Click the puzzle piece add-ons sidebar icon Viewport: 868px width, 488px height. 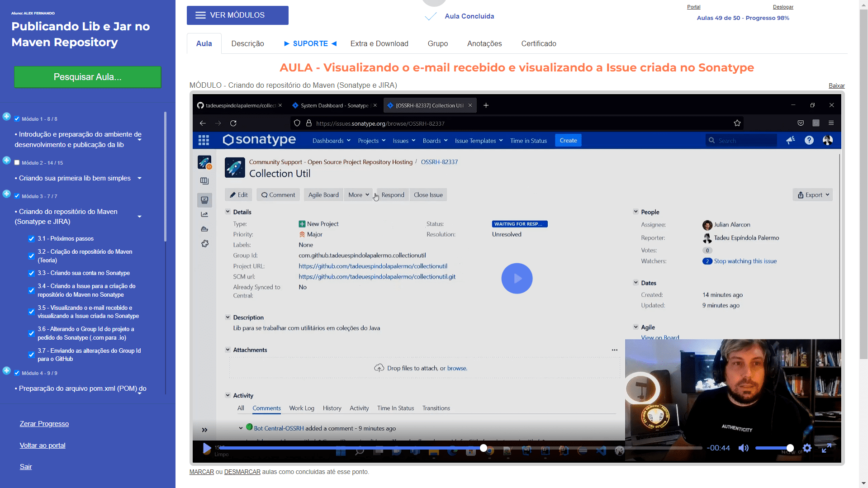(204, 243)
